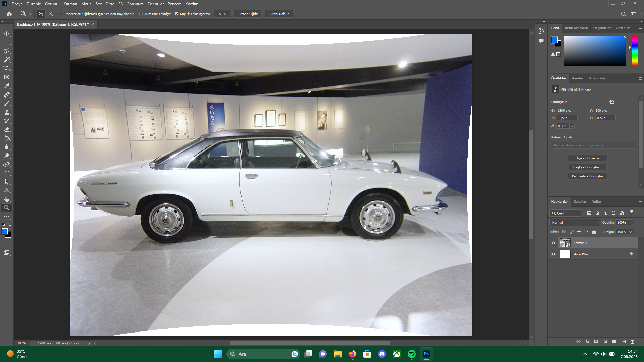Select the Magic Wand tool

7,60
